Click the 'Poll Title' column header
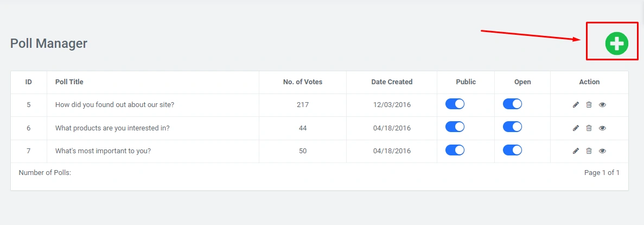The width and height of the screenshot is (644, 225). click(69, 82)
